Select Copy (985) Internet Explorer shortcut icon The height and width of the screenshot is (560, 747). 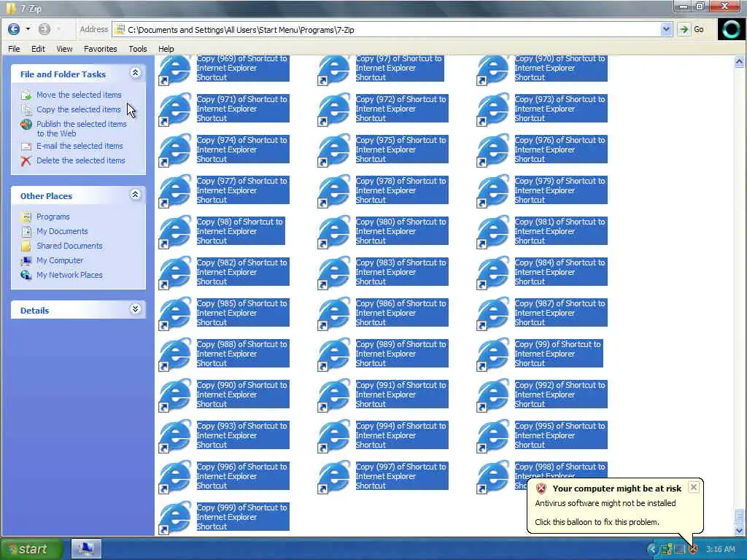(x=174, y=314)
